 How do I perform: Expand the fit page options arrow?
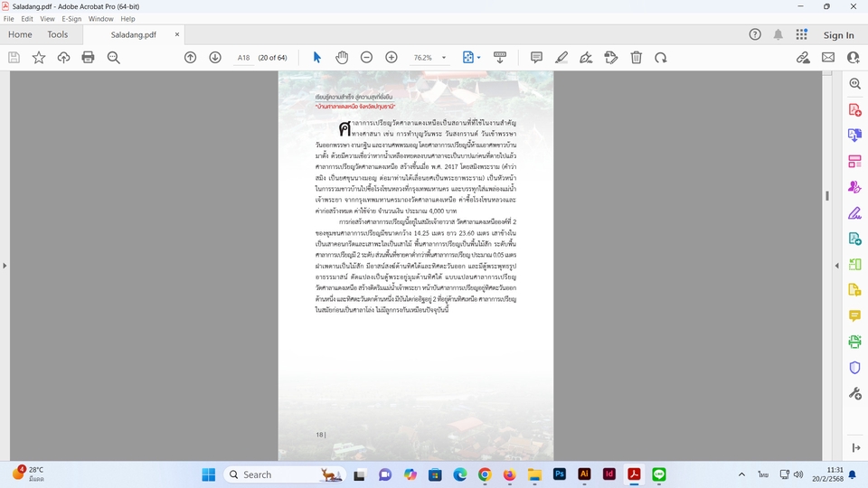click(x=479, y=58)
